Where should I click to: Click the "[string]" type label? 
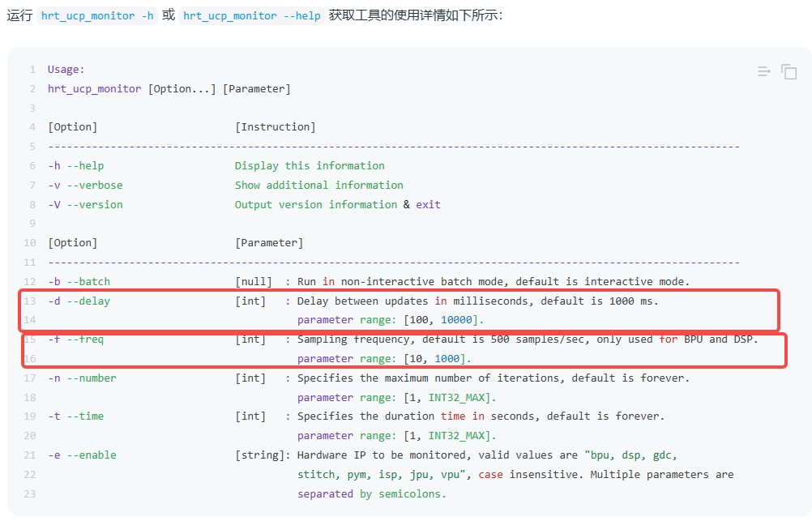click(259, 455)
